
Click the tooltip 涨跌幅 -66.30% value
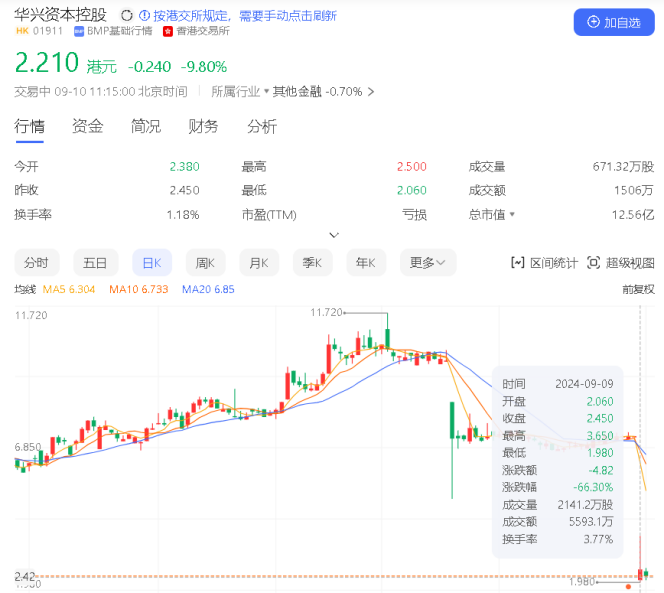tap(593, 487)
